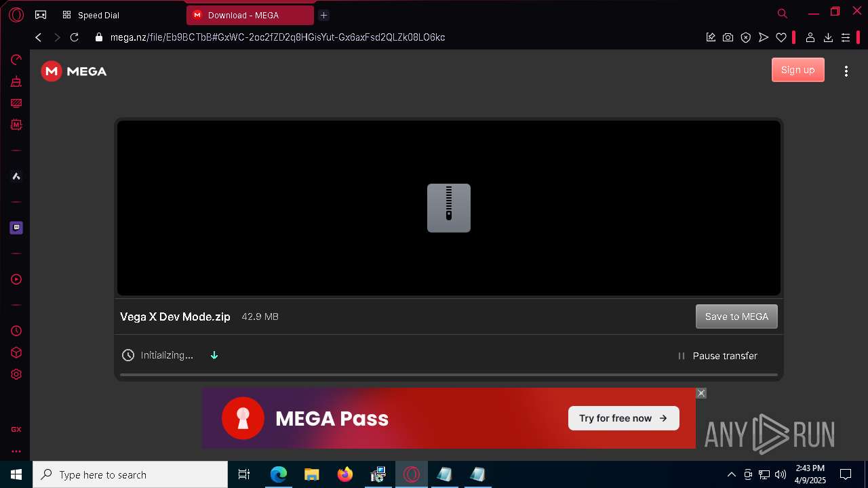The width and height of the screenshot is (868, 488).
Task: Open the Opera account profile icon
Action: 810,37
